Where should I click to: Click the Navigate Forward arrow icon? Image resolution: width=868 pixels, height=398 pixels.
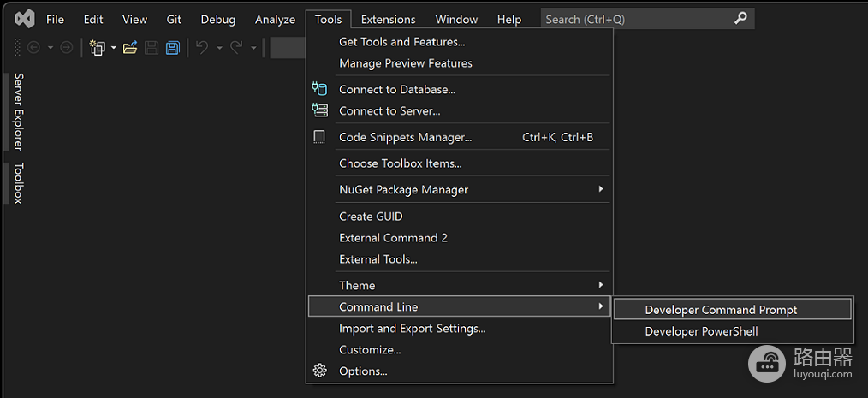click(x=67, y=48)
